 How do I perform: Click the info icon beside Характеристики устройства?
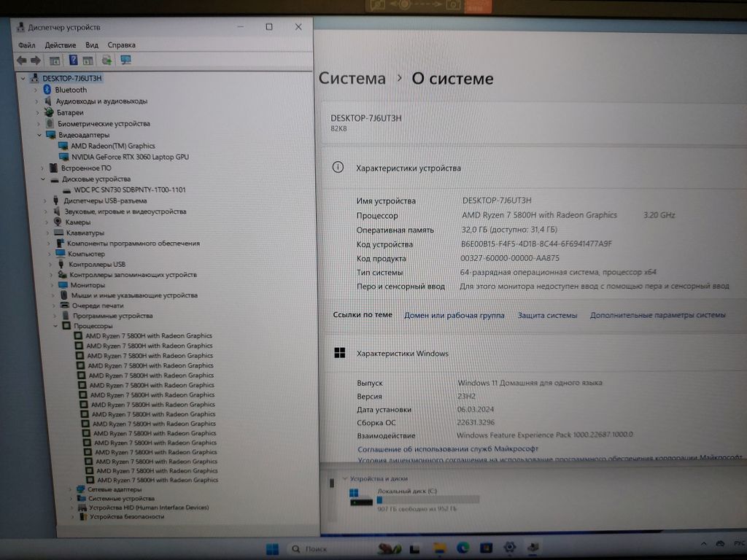coord(338,167)
